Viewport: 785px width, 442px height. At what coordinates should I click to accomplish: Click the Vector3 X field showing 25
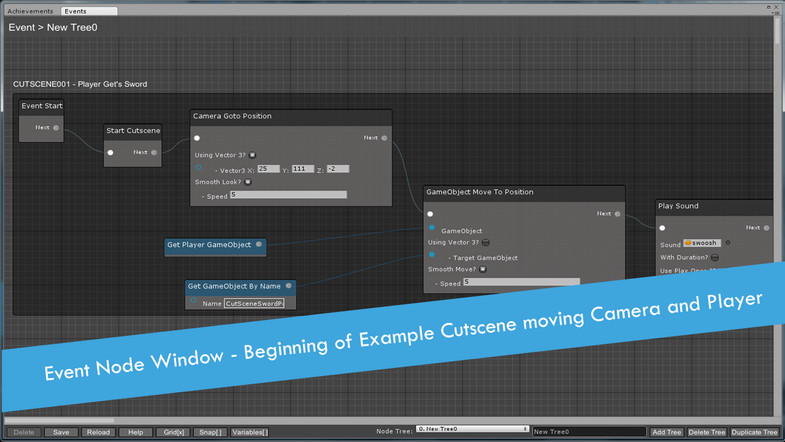268,169
